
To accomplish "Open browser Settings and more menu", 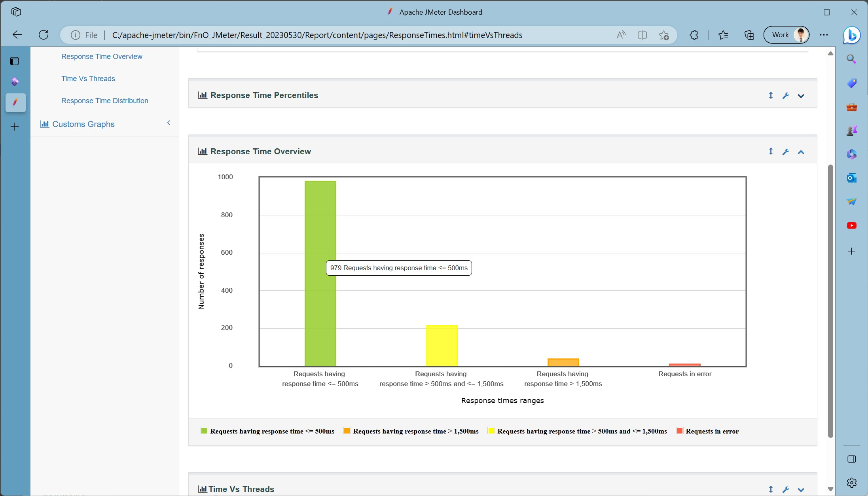I will pyautogui.click(x=824, y=35).
